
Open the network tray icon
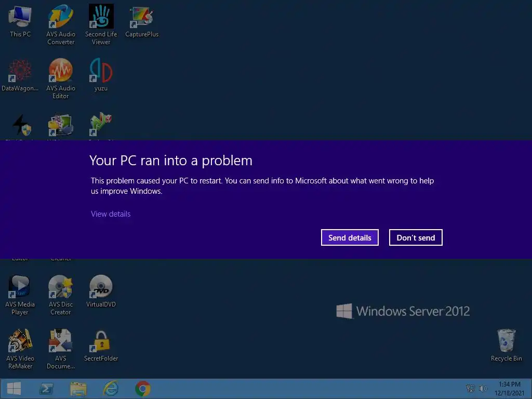[x=471, y=389]
